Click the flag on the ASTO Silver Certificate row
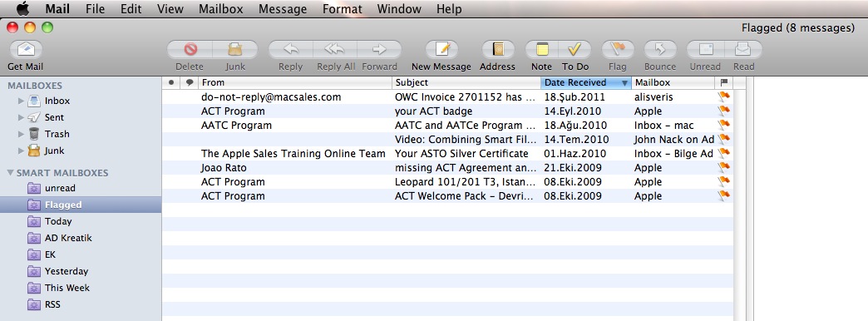Screen dimensions: 868x321 coord(724,154)
